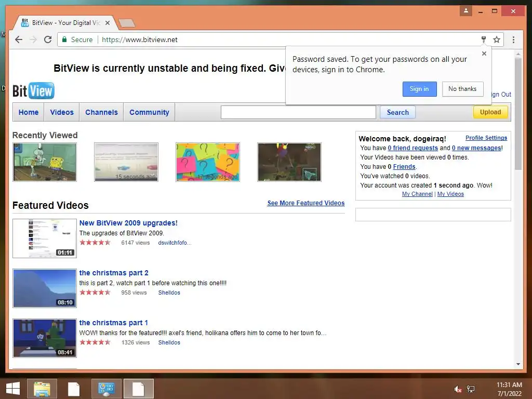Focus the BitView search input field

tap(298, 112)
